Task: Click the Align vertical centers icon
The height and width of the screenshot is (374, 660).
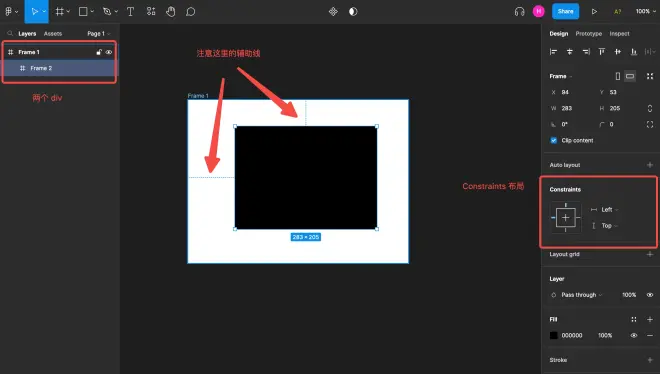Action: [617, 52]
